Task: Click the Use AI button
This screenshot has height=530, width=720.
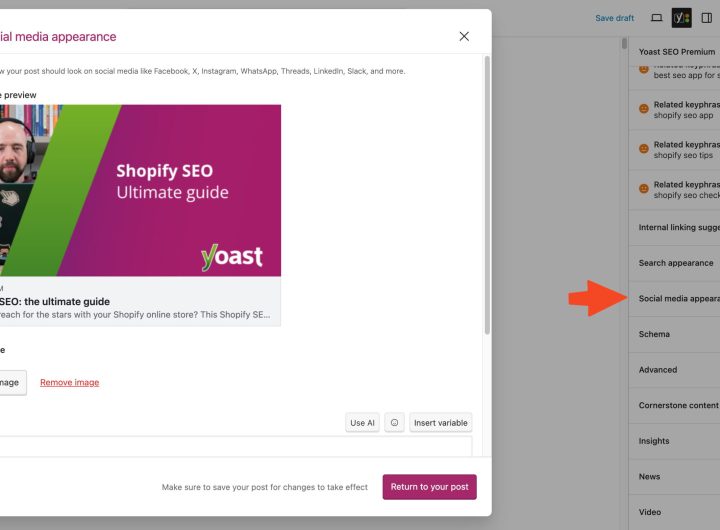Action: [362, 423]
